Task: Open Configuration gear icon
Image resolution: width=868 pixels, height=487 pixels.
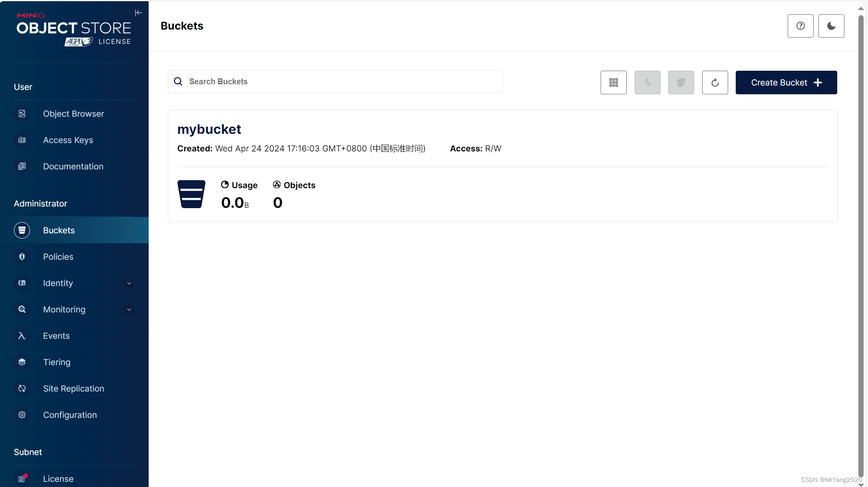Action: (x=22, y=415)
